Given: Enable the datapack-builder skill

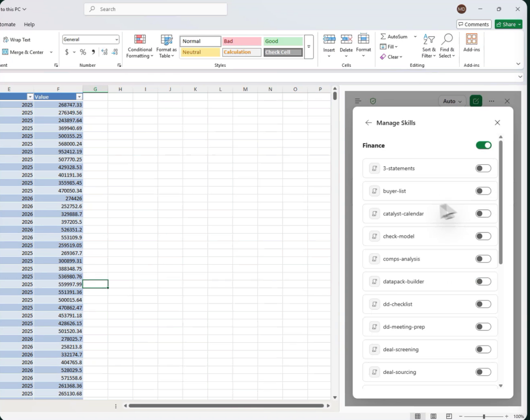Looking at the screenshot, I should pos(483,282).
